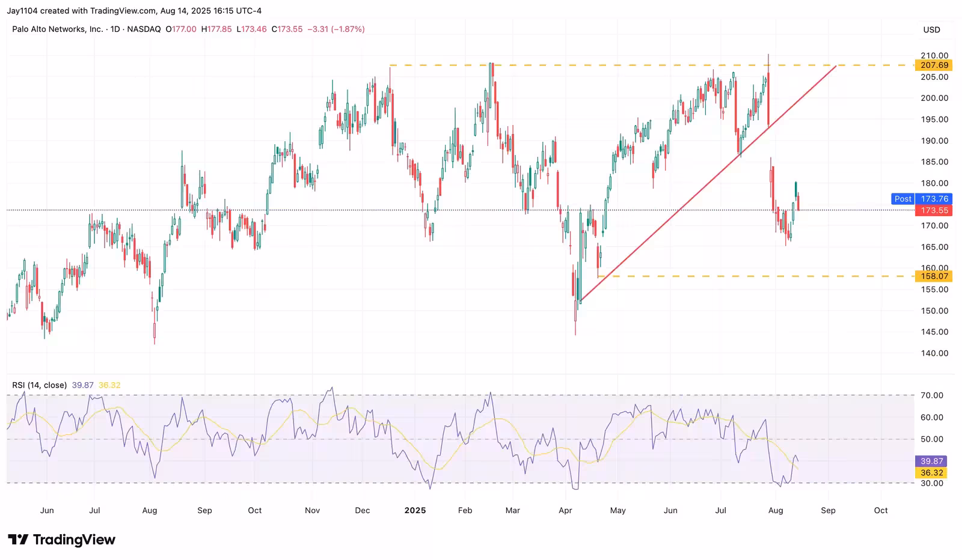Click the H177.85 high value in the header
Image resolution: width=962 pixels, height=560 pixels.
tap(216, 29)
